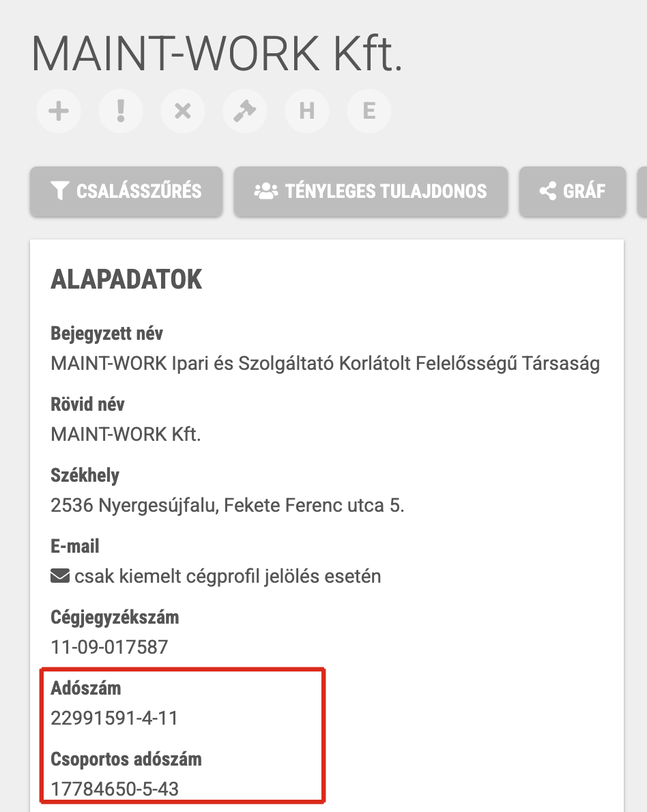647x812 pixels.
Task: Click the gavel circle icon
Action: pos(244,111)
